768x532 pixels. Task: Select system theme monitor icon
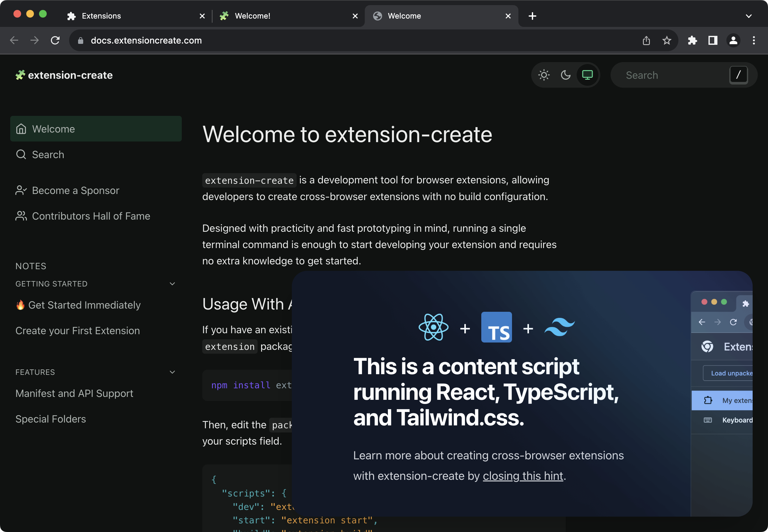(x=588, y=75)
